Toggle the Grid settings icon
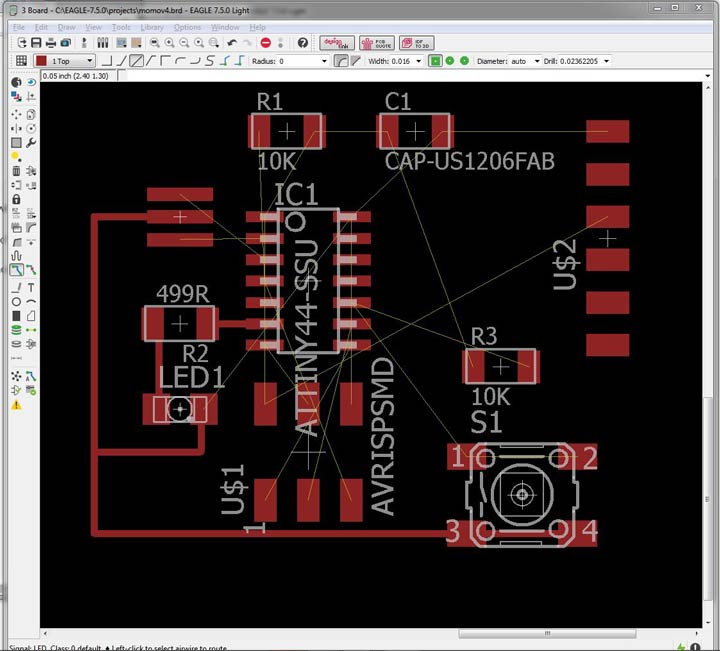Screen dimensions: 720x651 coord(21,61)
